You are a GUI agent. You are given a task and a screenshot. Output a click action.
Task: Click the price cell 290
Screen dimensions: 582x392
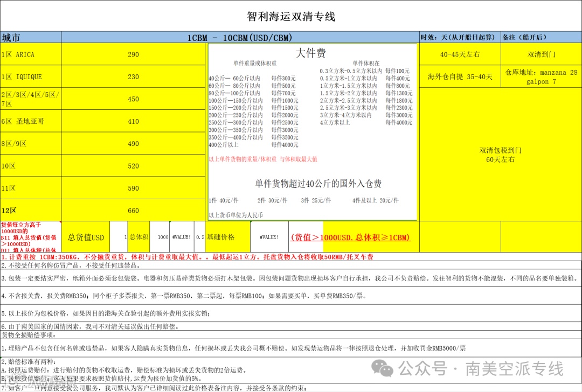click(133, 54)
